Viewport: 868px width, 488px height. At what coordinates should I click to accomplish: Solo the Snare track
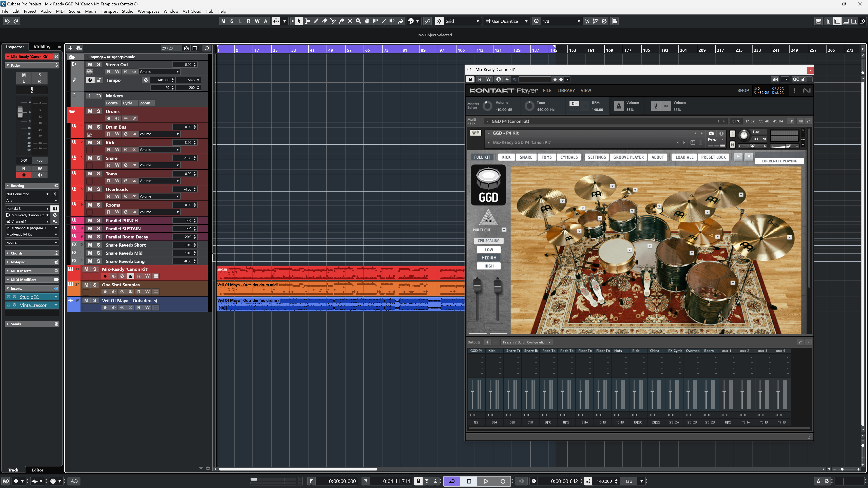coord(98,158)
